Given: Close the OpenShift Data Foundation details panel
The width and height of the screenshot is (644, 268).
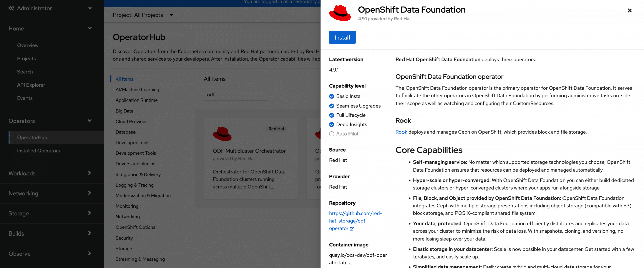Looking at the screenshot, I should click(x=630, y=10).
